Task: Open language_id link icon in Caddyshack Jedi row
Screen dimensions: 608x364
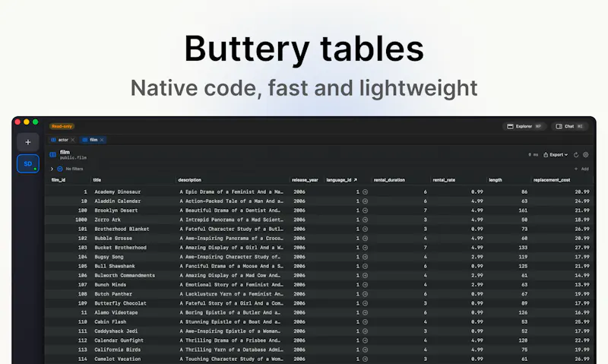Action: pos(365,331)
